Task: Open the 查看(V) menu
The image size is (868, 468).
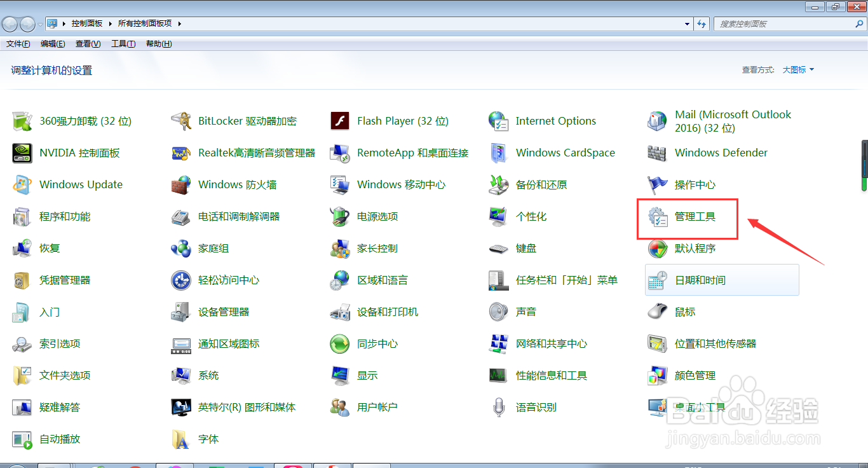Action: 88,44
